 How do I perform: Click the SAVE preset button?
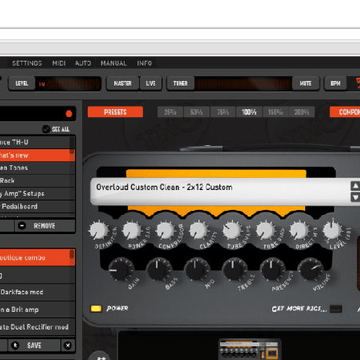(34, 345)
